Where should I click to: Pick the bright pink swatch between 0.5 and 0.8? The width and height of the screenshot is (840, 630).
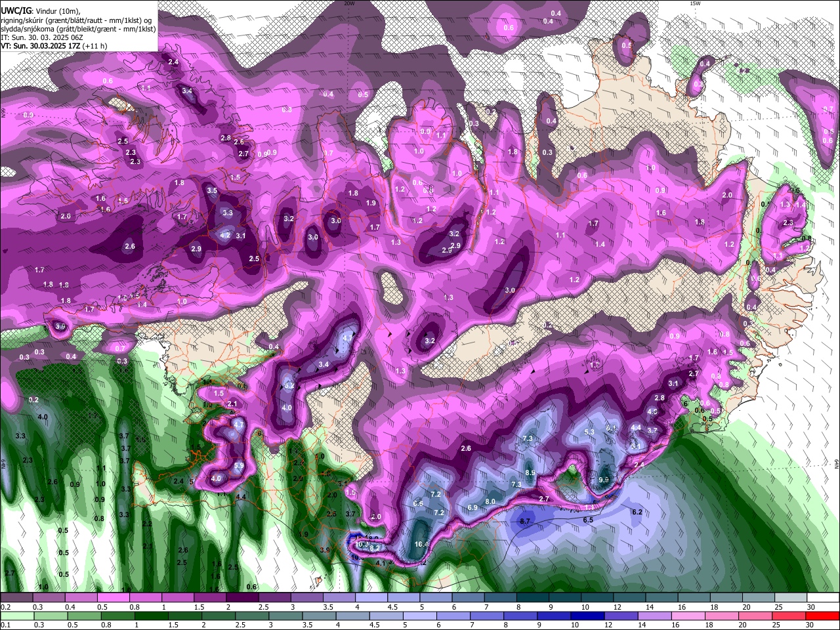pos(113,598)
